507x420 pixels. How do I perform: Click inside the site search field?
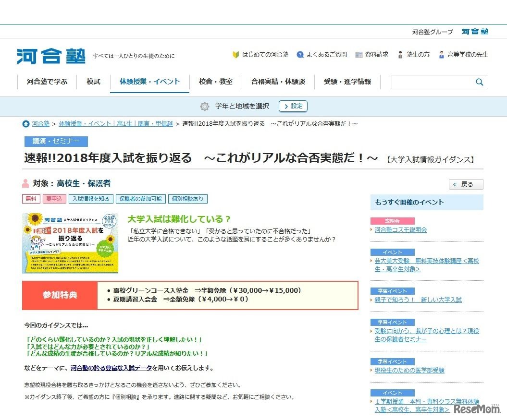pos(432,82)
